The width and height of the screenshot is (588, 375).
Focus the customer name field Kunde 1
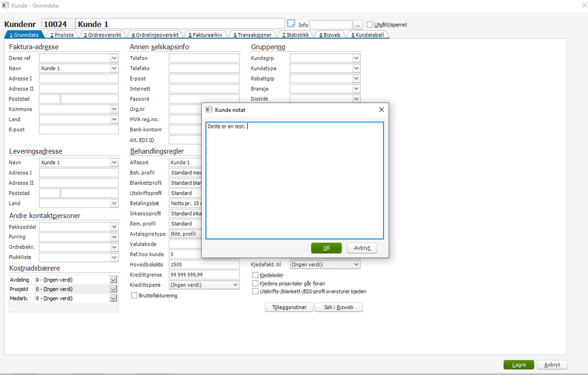180,24
